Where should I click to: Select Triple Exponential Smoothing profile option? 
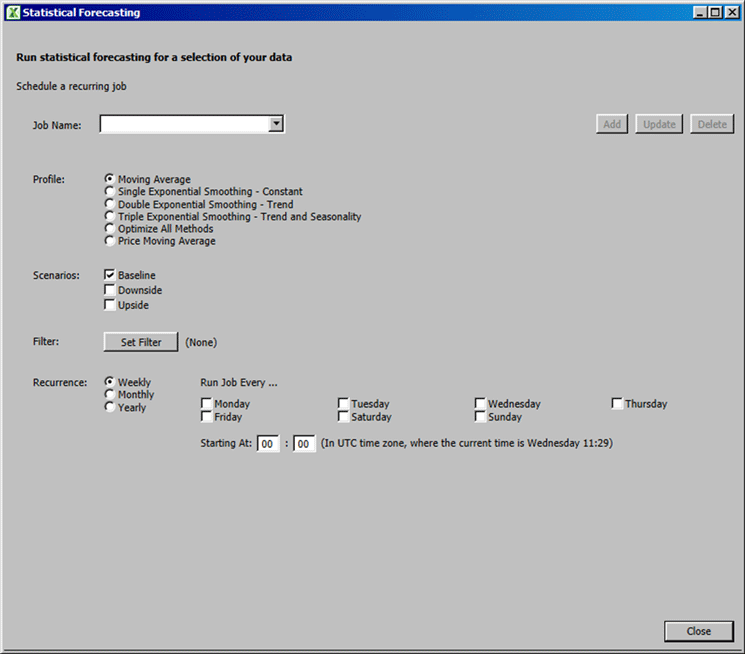[x=110, y=216]
